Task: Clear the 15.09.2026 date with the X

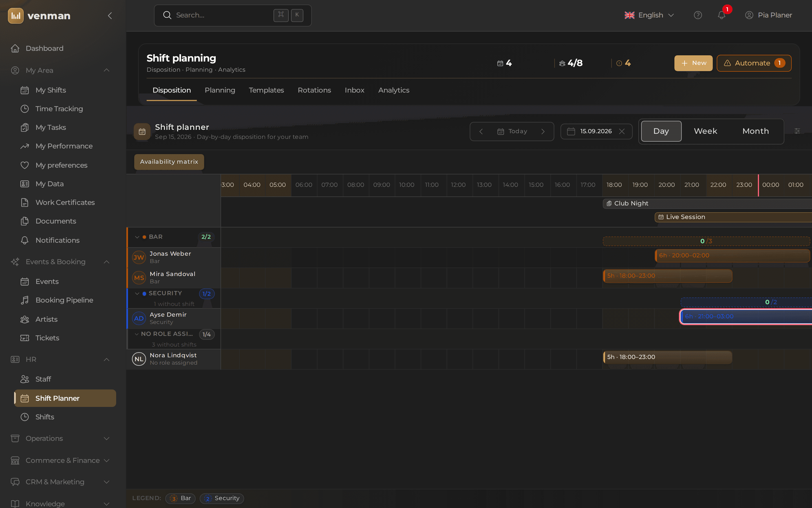Action: [x=622, y=131]
